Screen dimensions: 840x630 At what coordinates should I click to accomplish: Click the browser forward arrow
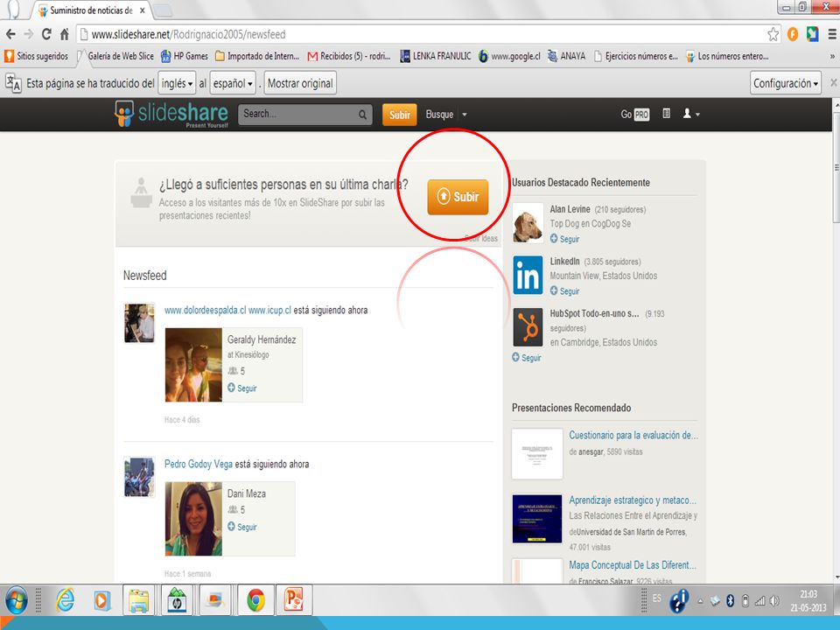(x=28, y=34)
